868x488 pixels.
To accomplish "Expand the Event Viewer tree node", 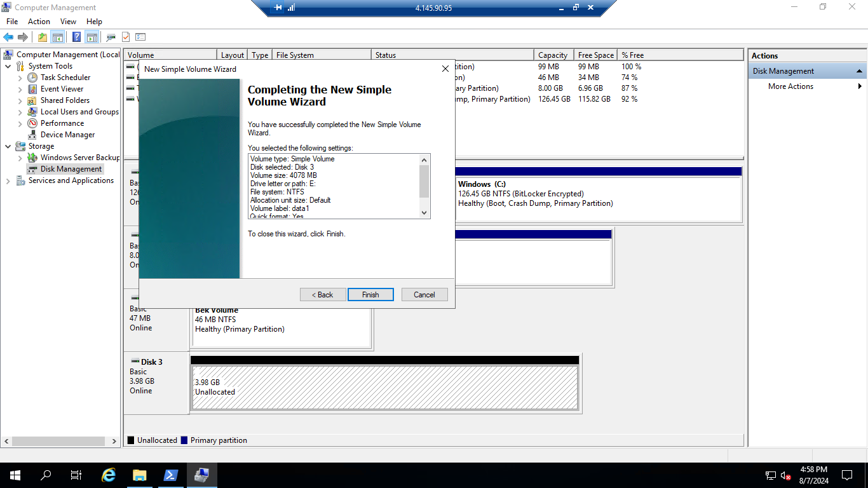I will point(20,89).
